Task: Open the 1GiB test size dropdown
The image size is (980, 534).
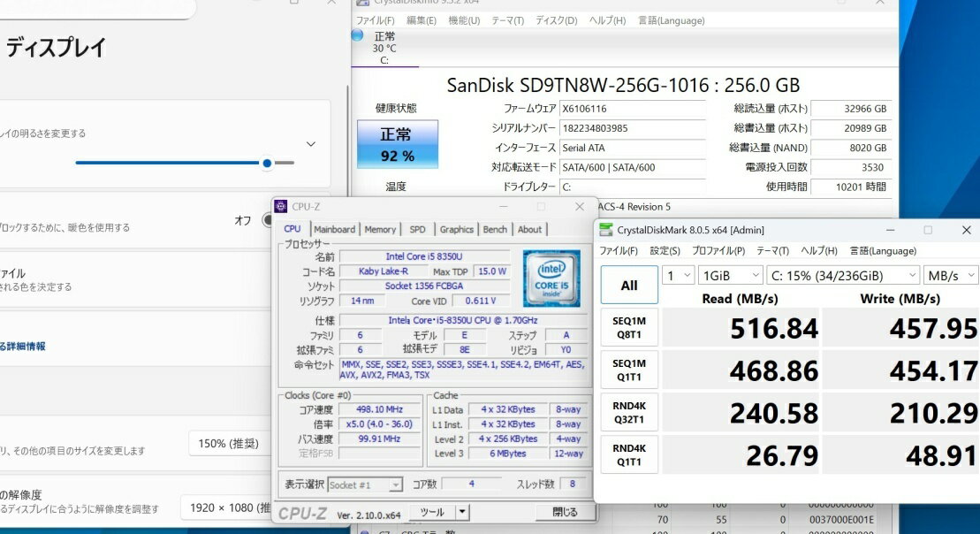Action: pos(730,276)
